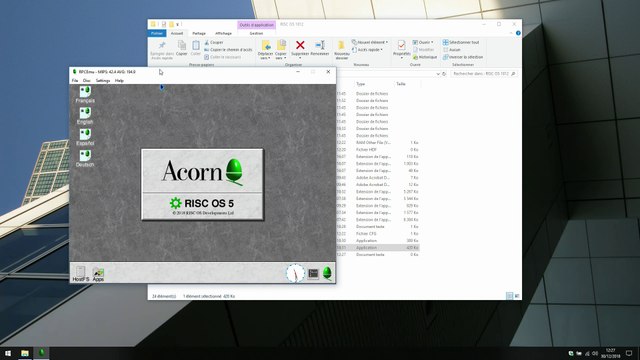Screen dimensions: 640x360
Task: Select the Fichier HDF row
Action: pyautogui.click(x=378, y=150)
